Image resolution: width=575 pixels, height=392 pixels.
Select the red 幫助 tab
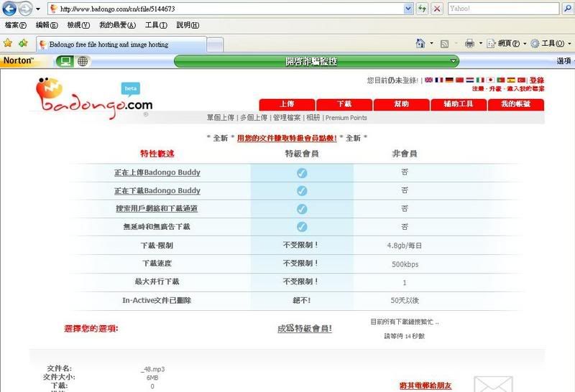click(x=401, y=104)
